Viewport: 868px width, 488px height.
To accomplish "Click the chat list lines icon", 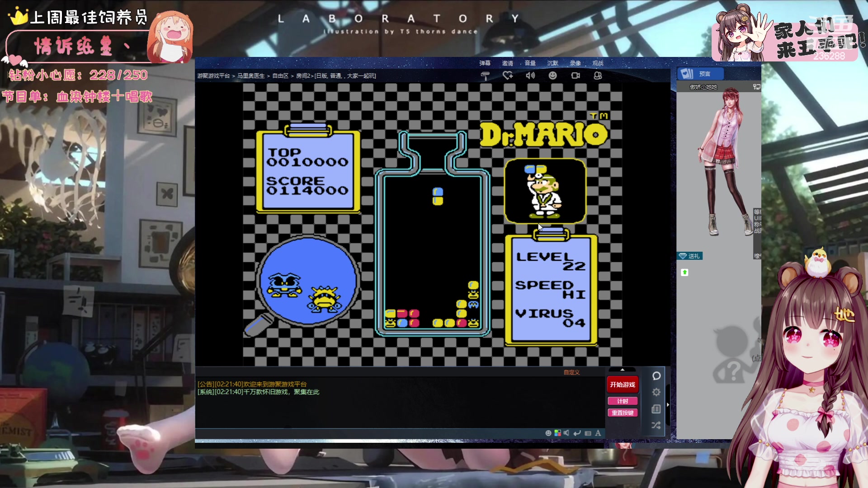I will pyautogui.click(x=588, y=433).
